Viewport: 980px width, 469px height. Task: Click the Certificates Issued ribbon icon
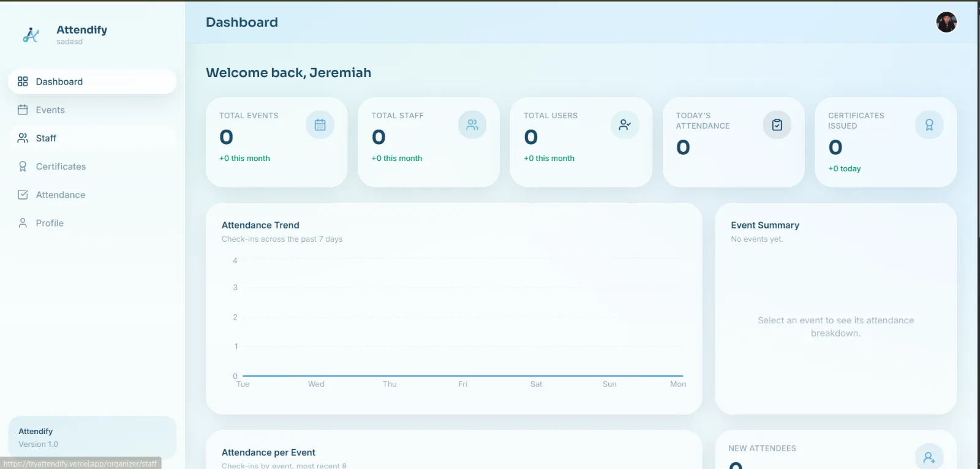(929, 125)
